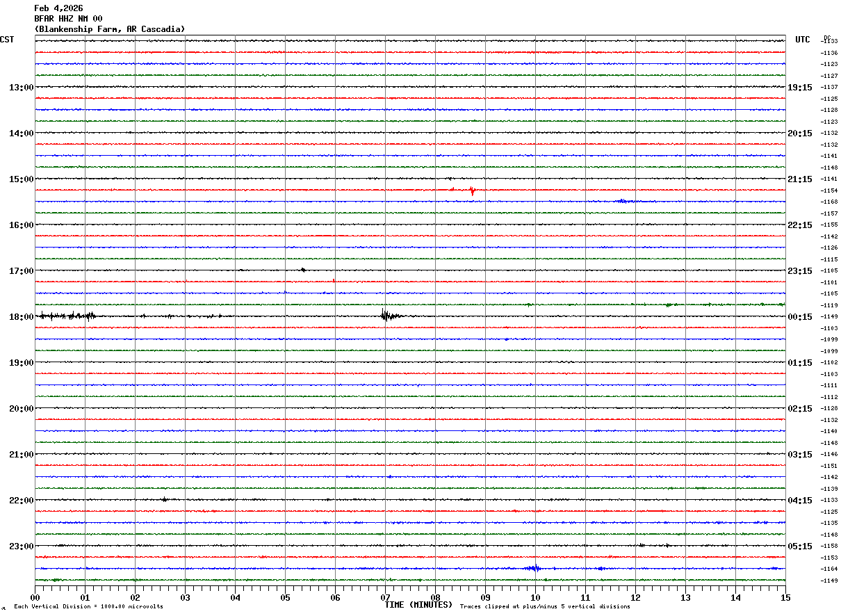Image resolution: width=841 pixels, height=616 pixels.
Task: Click the 'TIME (MINUTES)' axis title
Action: click(419, 605)
